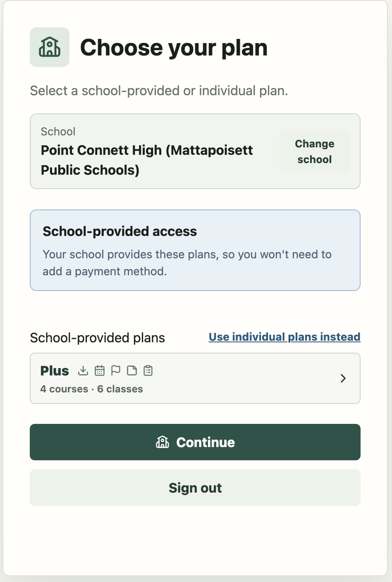Click the Change school button
Viewport: 392px width, 582px height.
point(315,152)
